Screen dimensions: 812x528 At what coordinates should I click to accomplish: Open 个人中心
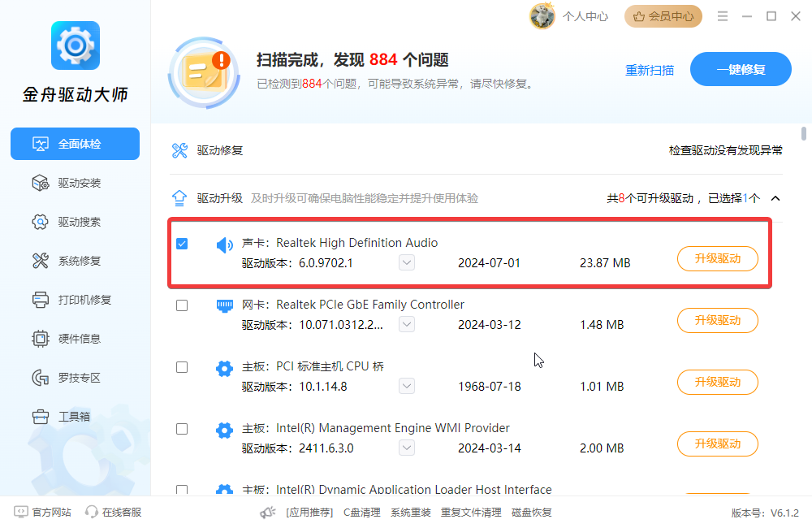click(585, 16)
